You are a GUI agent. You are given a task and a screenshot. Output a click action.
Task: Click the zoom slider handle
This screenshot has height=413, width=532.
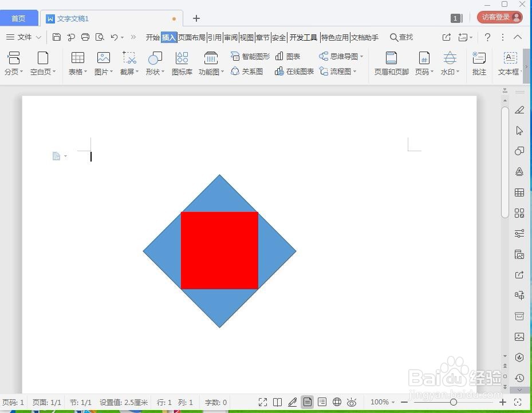(x=454, y=402)
